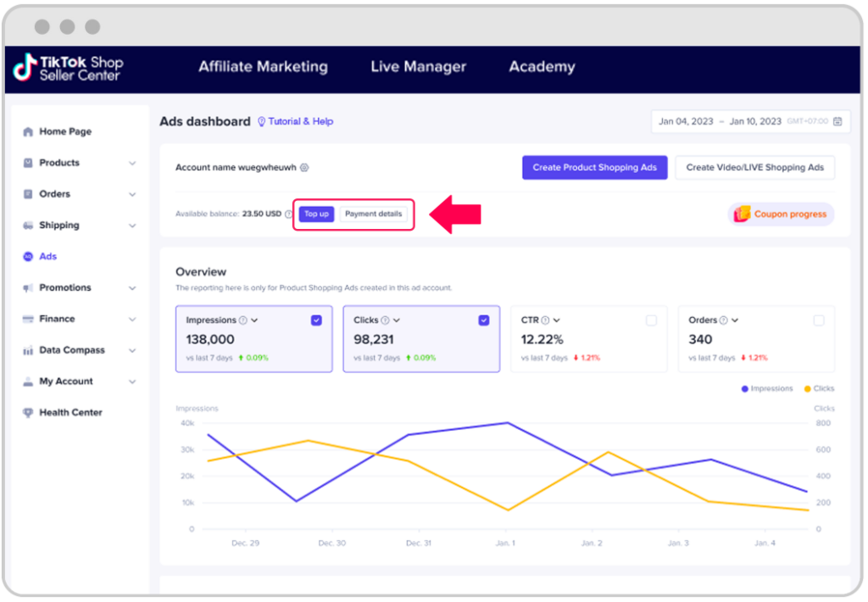Uncheck the Clicks metric checkbox

pos(484,321)
